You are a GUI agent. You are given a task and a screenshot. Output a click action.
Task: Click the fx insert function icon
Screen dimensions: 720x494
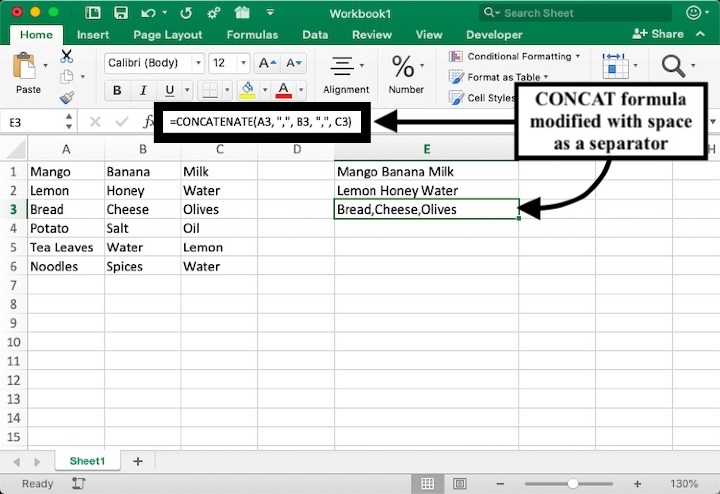coord(148,122)
